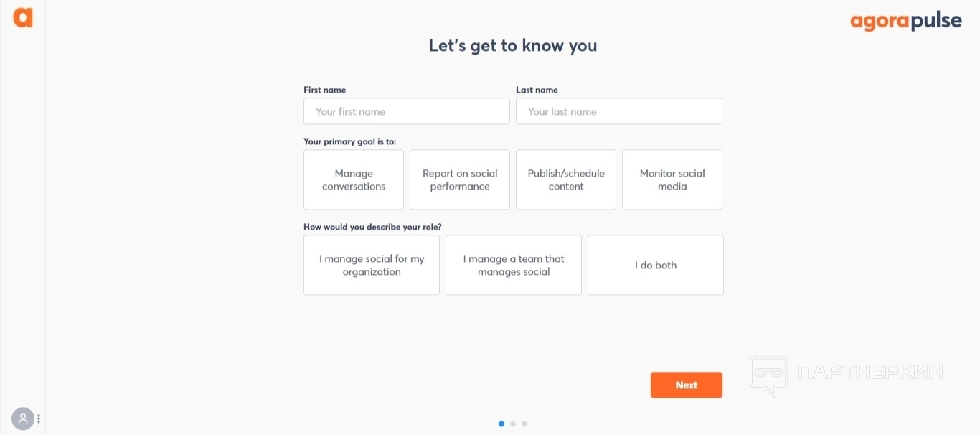Click the Партнеркин watermark logo
980x435 pixels.
[847, 374]
